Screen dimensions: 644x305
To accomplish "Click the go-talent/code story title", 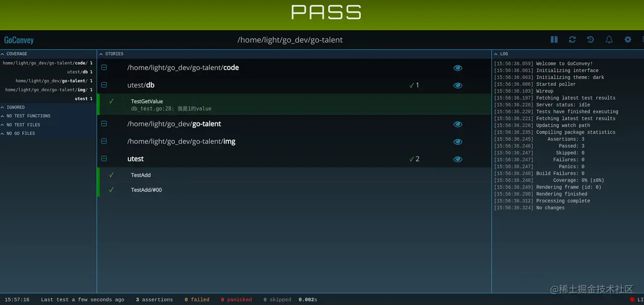I will (183, 68).
